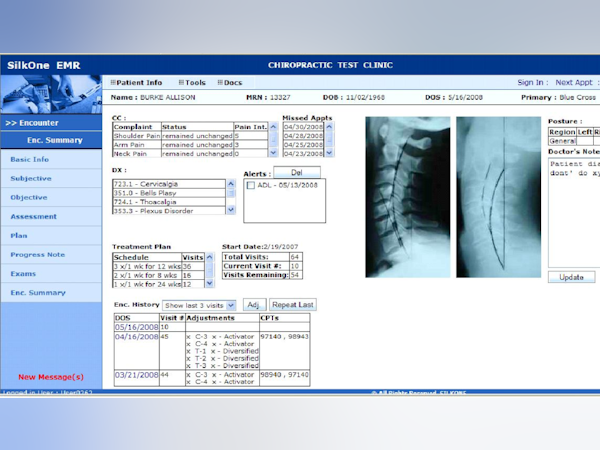
Task: Open the lateral cervical spine x-ray image
Action: (x=408, y=197)
